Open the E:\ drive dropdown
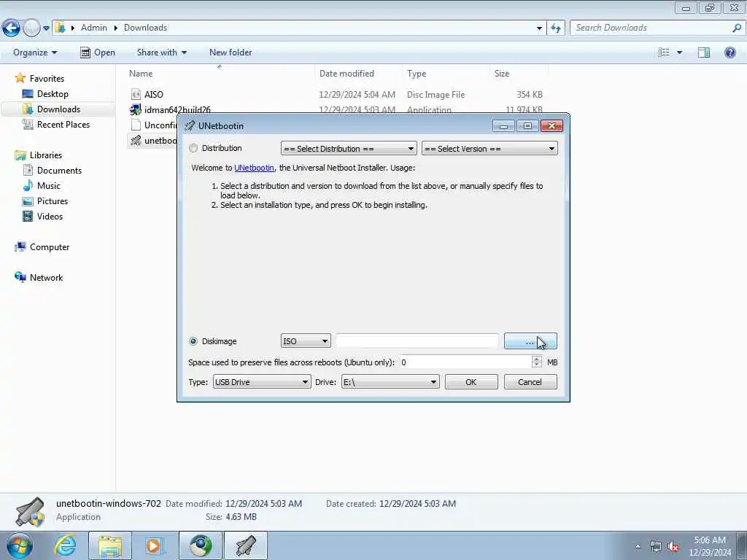 point(390,382)
